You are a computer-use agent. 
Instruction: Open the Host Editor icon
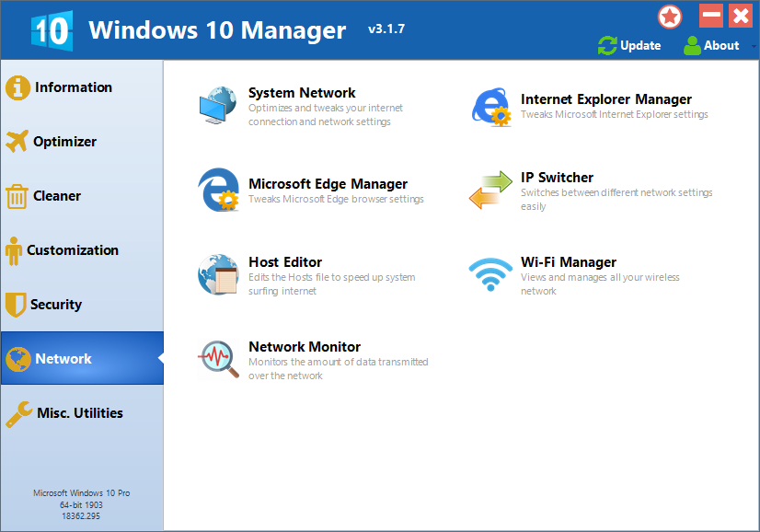(x=217, y=273)
